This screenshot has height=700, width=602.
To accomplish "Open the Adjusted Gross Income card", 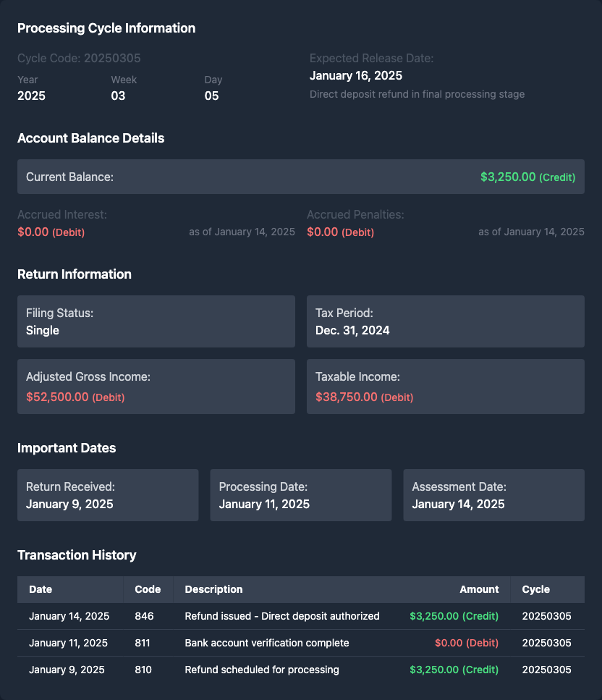I will [x=156, y=387].
